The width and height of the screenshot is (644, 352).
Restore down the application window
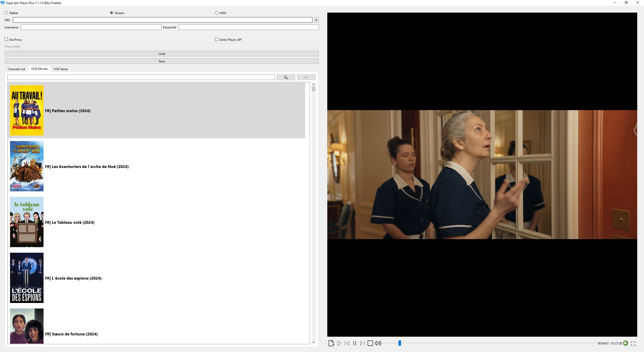626,3
